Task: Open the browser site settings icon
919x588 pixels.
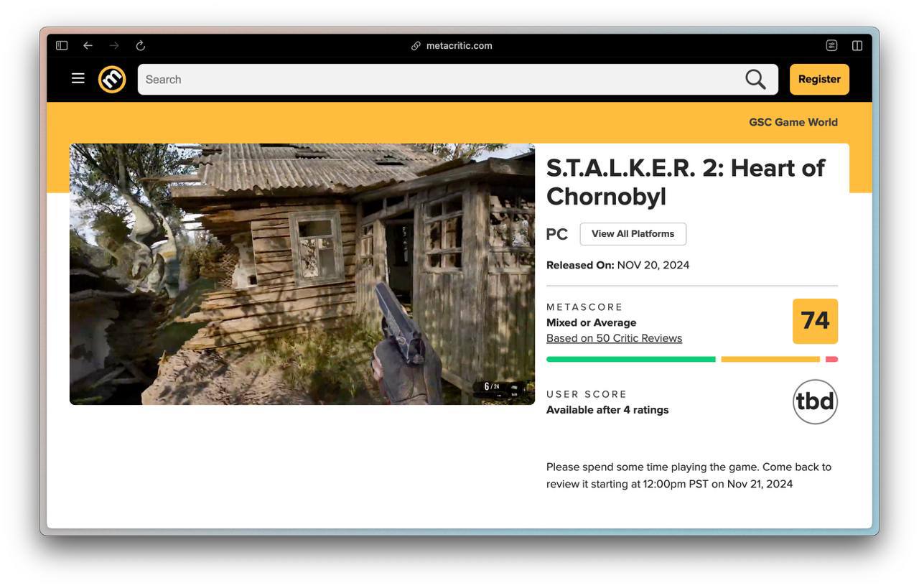Action: coord(831,45)
